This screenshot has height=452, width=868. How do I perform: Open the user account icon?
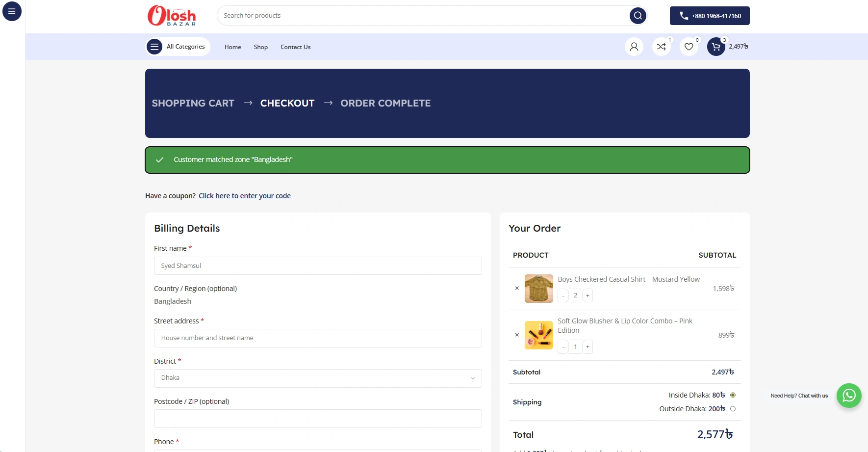pos(634,47)
